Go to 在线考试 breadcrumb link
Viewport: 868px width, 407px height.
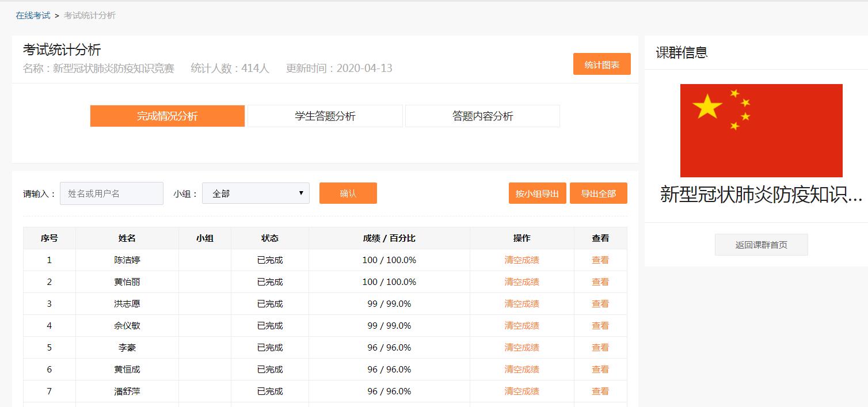33,16
